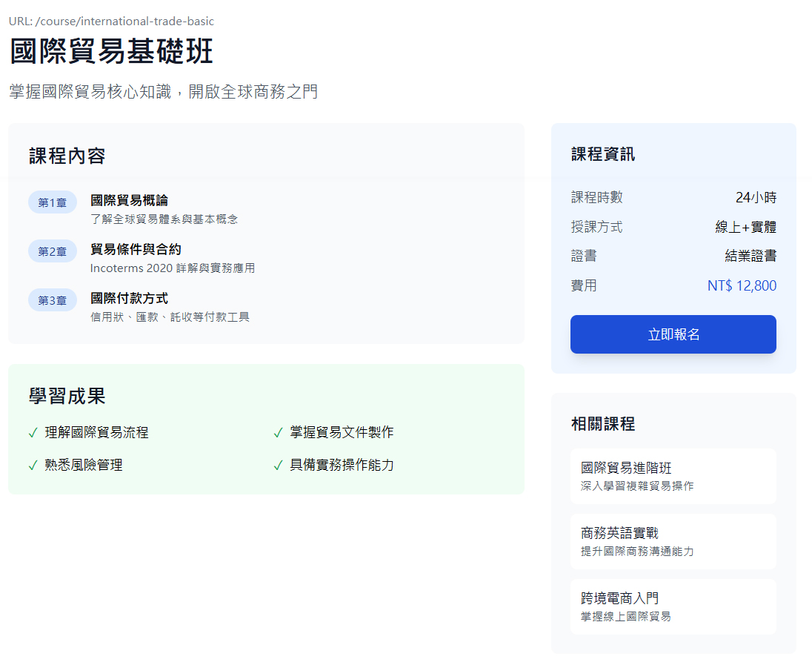Image resolution: width=812 pixels, height=662 pixels.
Task: Open the 貿易條件與合約 chapter title
Action: (x=136, y=249)
